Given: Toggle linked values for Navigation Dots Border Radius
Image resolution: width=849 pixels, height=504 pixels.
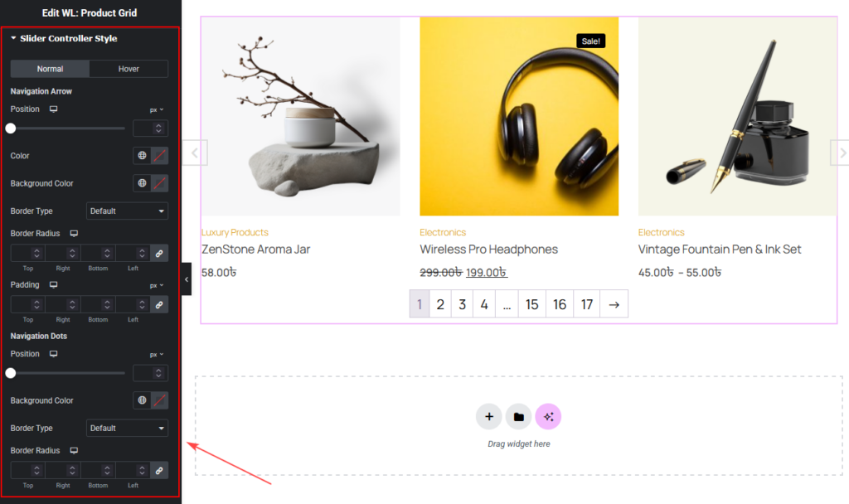Looking at the screenshot, I should [x=159, y=471].
